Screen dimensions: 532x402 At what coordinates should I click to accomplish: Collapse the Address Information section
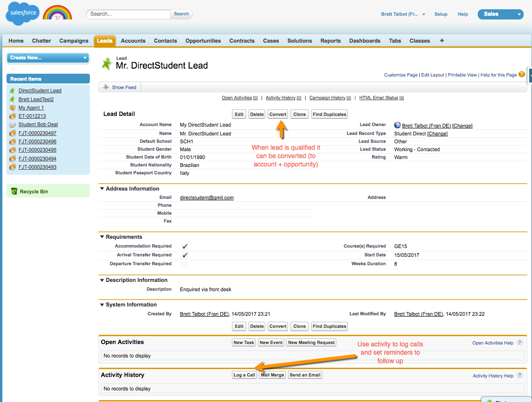[102, 189]
